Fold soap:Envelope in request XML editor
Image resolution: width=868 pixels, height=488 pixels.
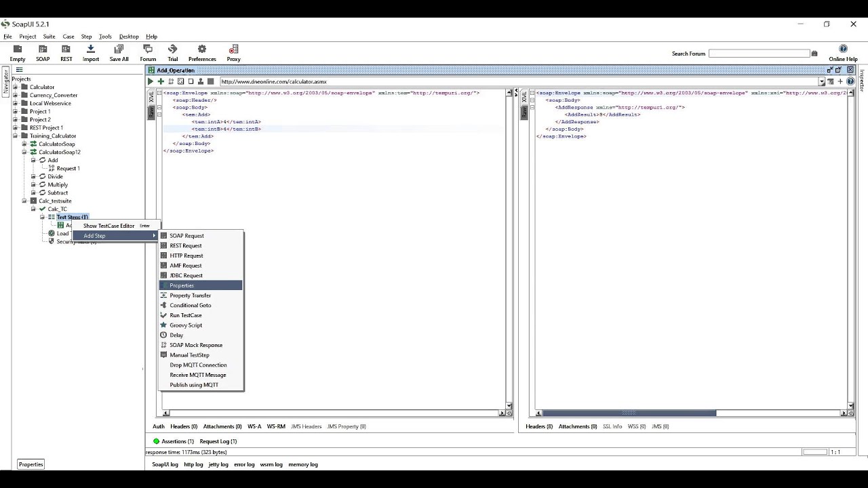pos(159,93)
